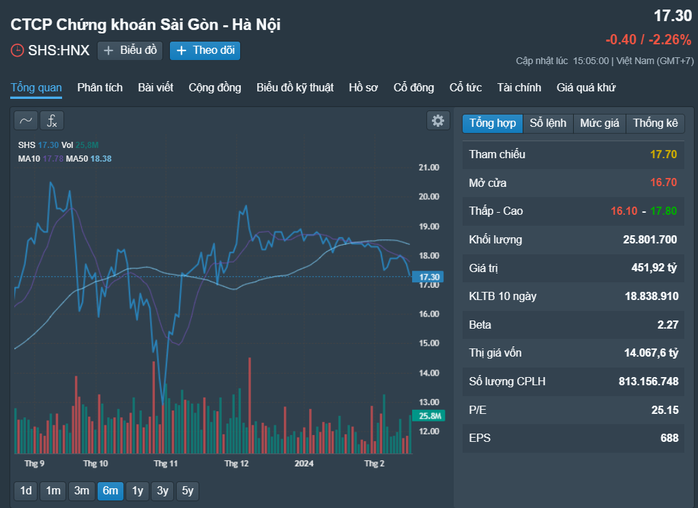Click the 17.30 current price label on axis
This screenshot has height=508, width=698.
point(430,277)
